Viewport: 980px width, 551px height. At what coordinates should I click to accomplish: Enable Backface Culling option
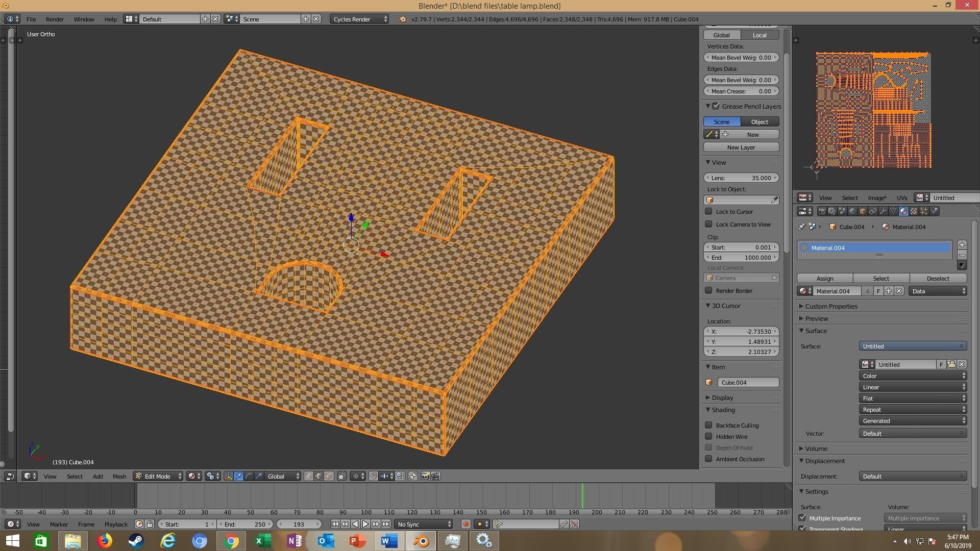[708, 425]
